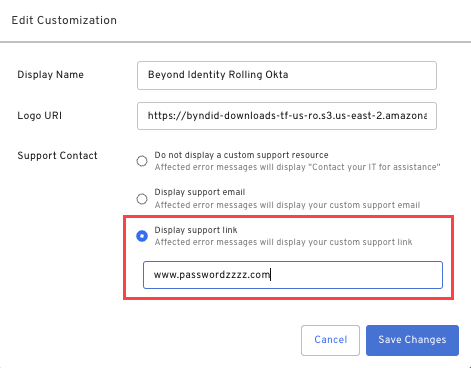Click text 'Contact your IT for assistance' description
The image size is (471, 368).
pos(297,167)
